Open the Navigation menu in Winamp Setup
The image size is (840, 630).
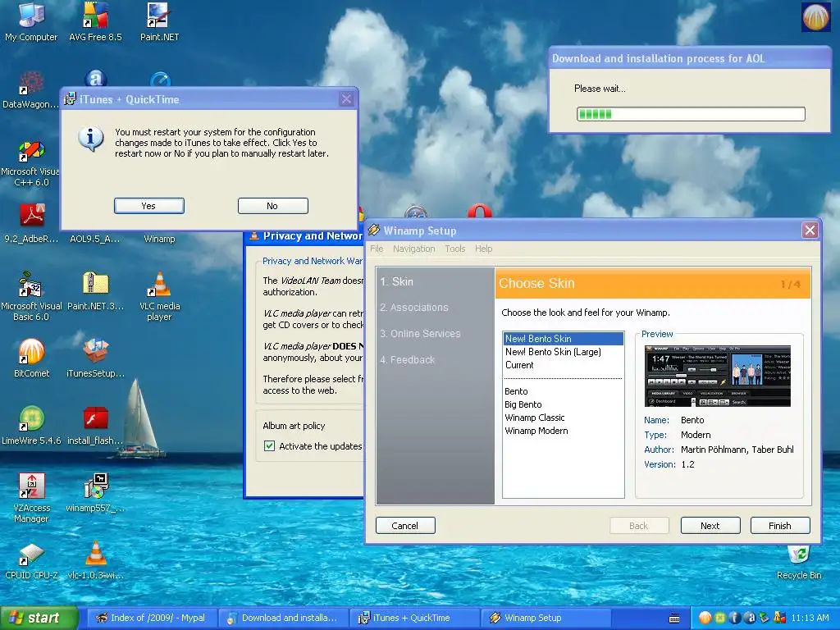pyautogui.click(x=413, y=249)
